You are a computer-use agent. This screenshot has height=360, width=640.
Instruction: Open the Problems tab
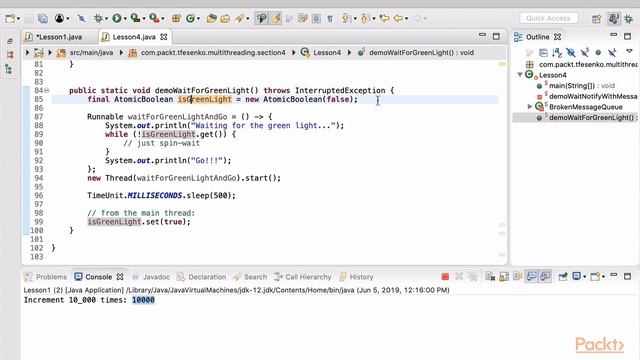click(x=46, y=277)
